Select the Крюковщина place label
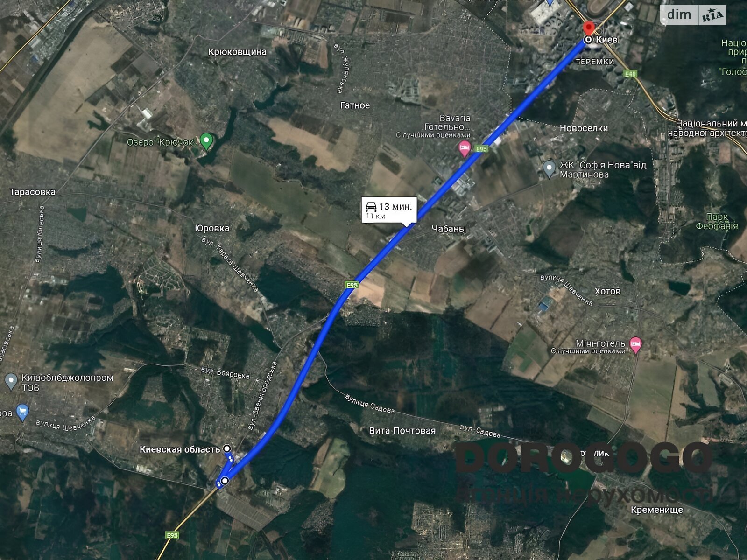Screen dimensions: 747x560 [x=237, y=52]
